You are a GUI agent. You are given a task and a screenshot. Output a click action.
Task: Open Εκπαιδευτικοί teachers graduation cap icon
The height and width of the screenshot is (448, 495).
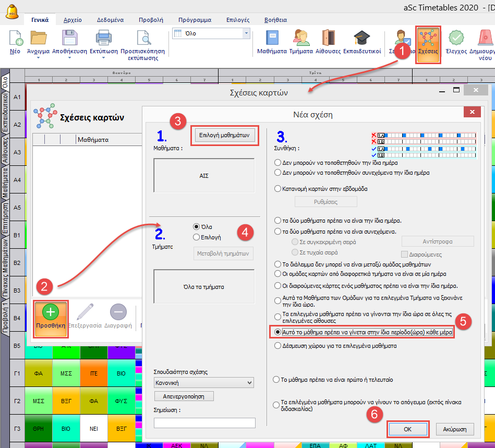(x=361, y=39)
